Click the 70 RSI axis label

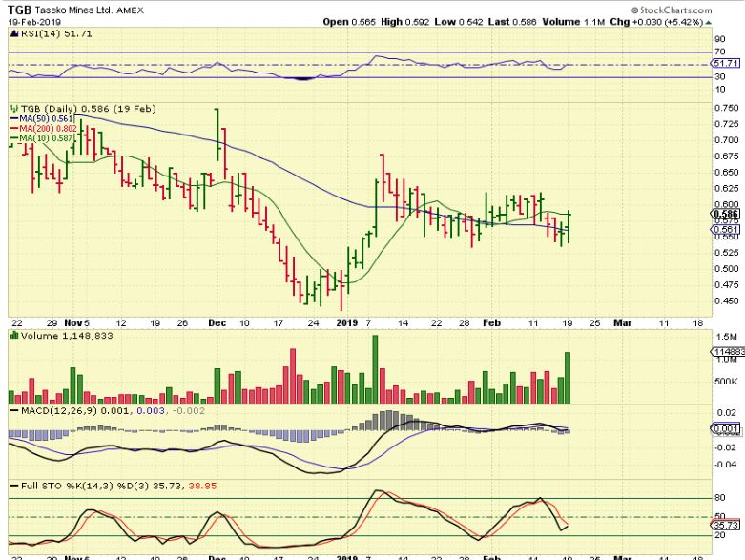(x=720, y=52)
